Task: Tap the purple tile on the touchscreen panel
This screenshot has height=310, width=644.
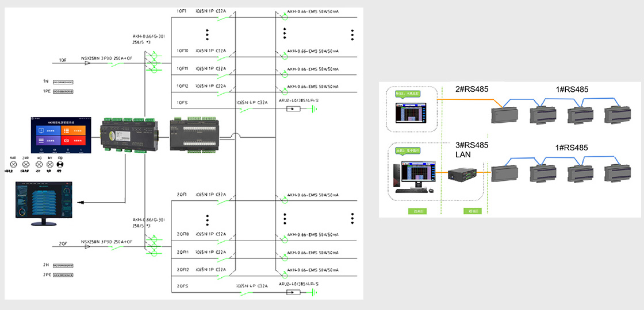Action: 49,141
